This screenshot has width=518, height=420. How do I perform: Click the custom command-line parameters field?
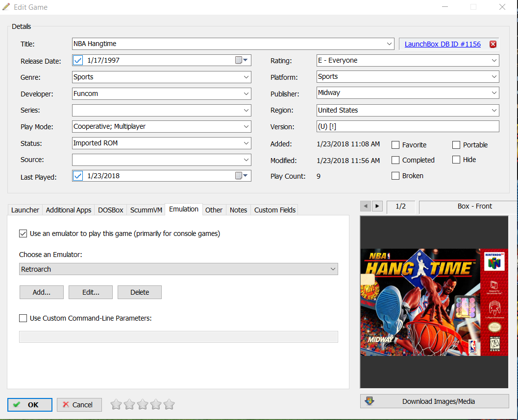pyautogui.click(x=178, y=337)
